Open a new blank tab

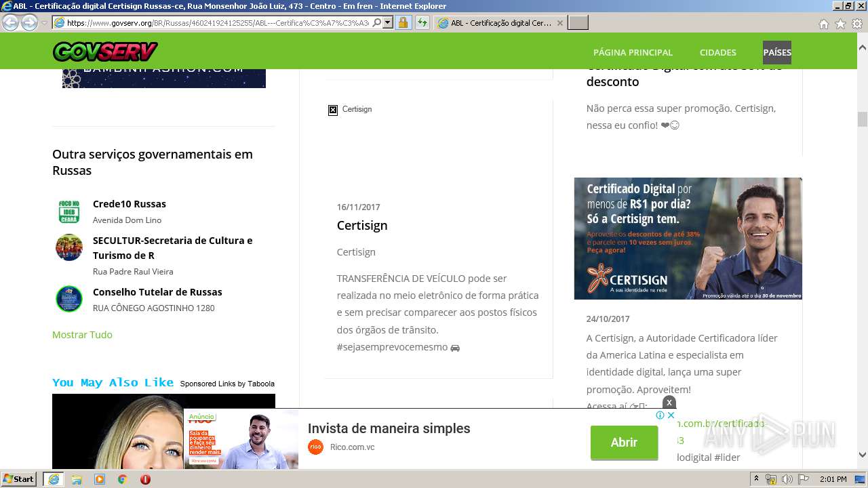pos(578,22)
